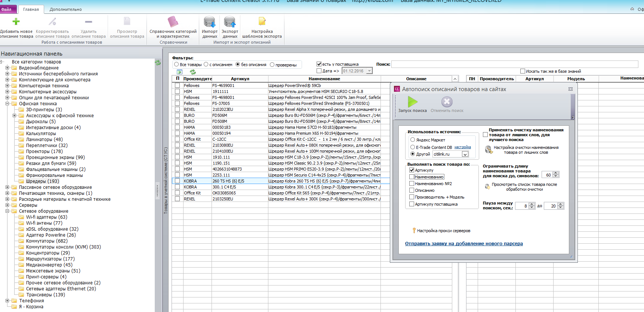Viewport: 644px width, 312px height.
Task: Click view product list after cleanup icon
Action: pos(487,187)
